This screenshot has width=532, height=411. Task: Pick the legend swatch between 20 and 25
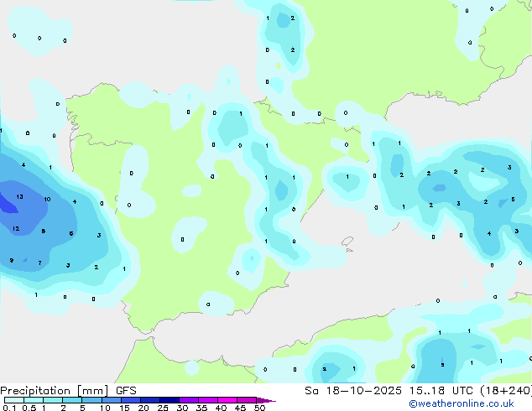coord(150,400)
